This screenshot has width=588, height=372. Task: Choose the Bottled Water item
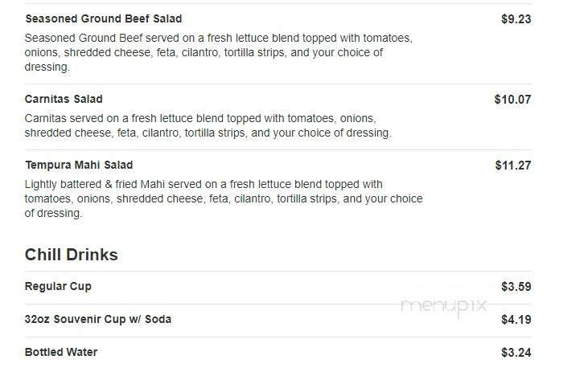click(x=61, y=352)
